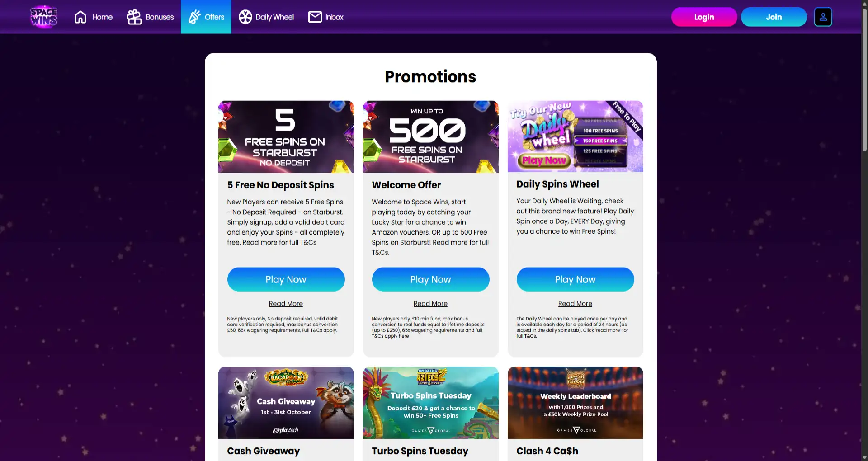Open the Turbo Spins Tuesday banner
The image size is (868, 461).
click(430, 402)
